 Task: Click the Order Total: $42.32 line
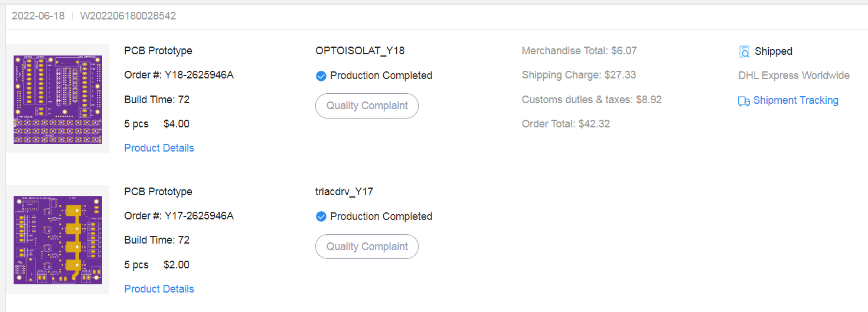click(566, 124)
